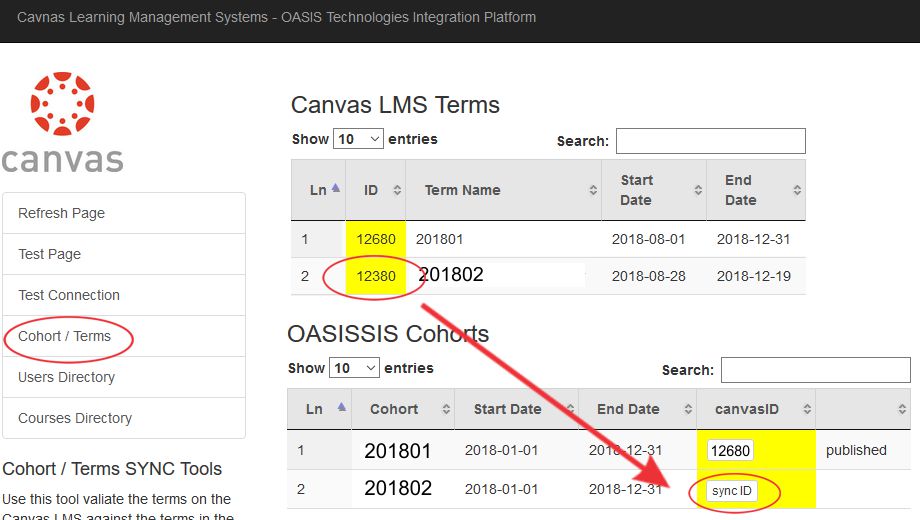
Task: Open entries dropdown in Canvas LMS Terms
Action: click(358, 139)
